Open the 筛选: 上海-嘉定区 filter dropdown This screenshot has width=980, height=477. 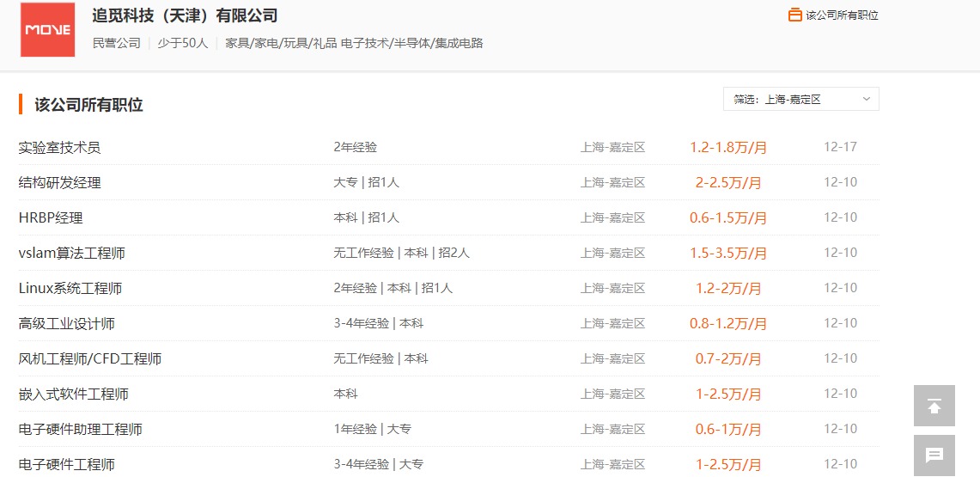pos(801,99)
